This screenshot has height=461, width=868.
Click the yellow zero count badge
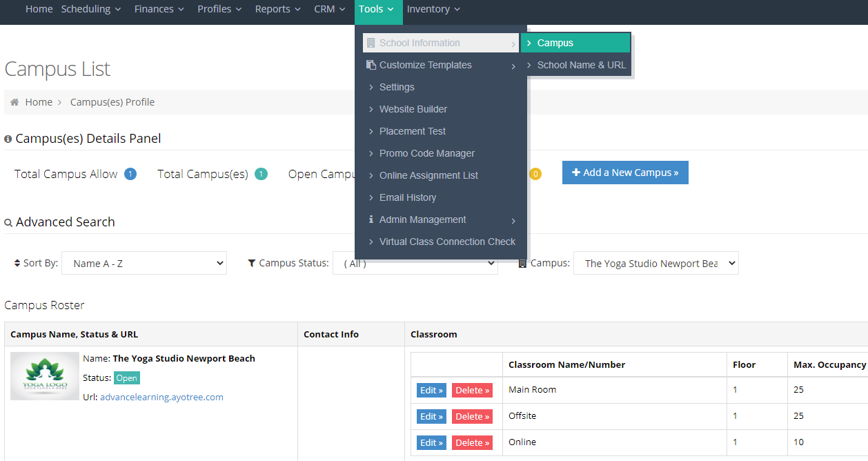(535, 174)
